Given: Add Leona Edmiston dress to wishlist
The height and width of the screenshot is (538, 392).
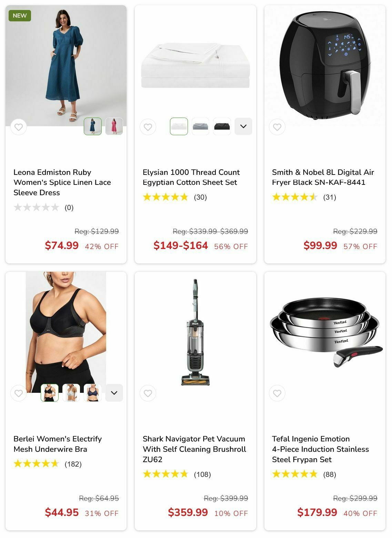Looking at the screenshot, I should click(19, 127).
